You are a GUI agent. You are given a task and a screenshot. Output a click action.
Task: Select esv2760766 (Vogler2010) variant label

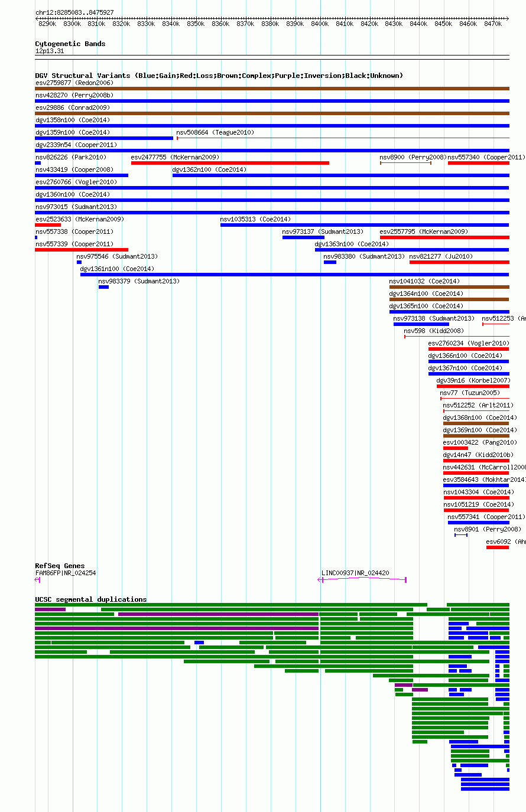[76, 182]
